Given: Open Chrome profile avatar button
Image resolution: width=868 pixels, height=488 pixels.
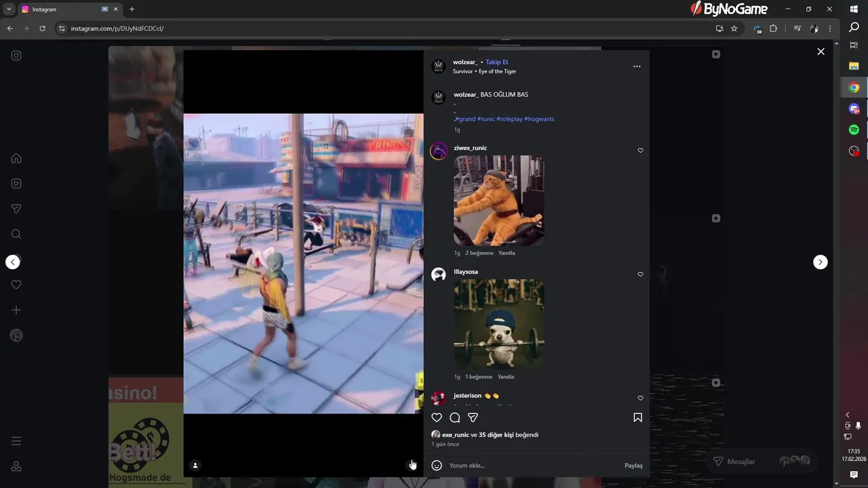Looking at the screenshot, I should pyautogui.click(x=814, y=28).
